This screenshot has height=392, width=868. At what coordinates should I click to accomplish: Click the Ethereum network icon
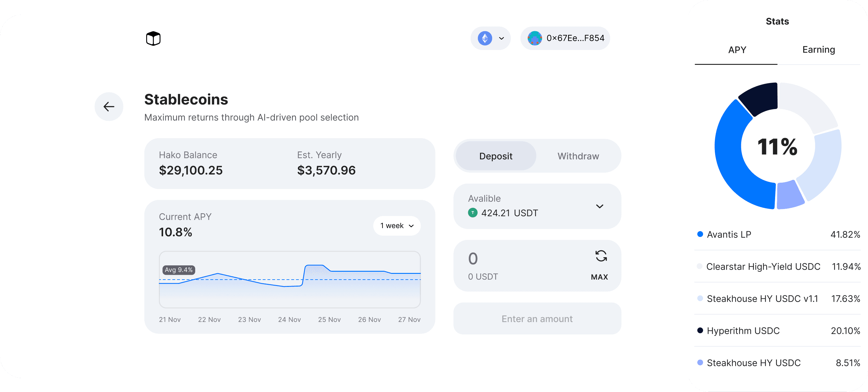[x=485, y=38]
